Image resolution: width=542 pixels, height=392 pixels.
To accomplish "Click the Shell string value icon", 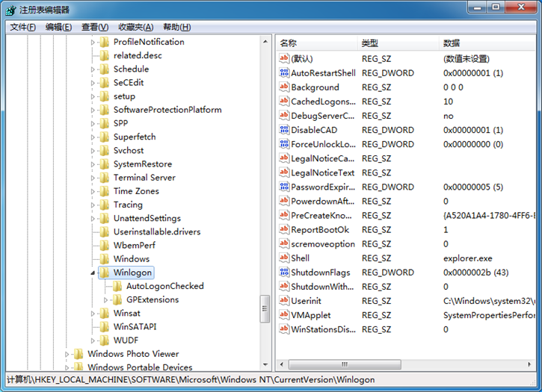I will [283, 258].
